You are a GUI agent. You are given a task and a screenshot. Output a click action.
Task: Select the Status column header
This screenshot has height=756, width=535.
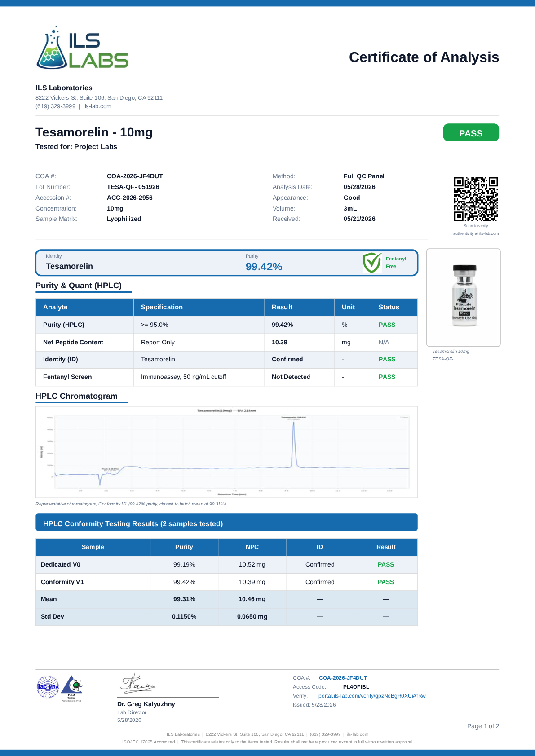pyautogui.click(x=394, y=307)
